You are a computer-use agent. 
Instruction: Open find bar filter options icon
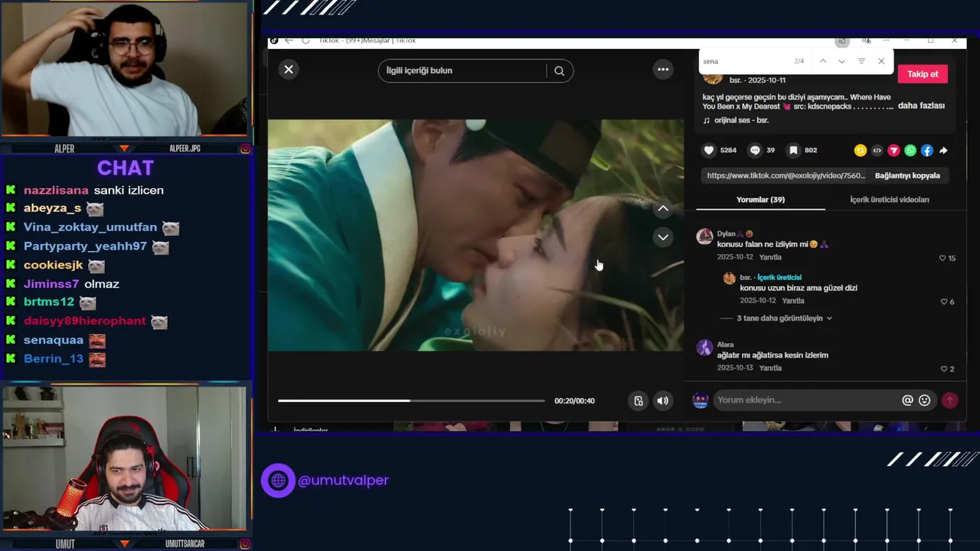[x=861, y=61]
